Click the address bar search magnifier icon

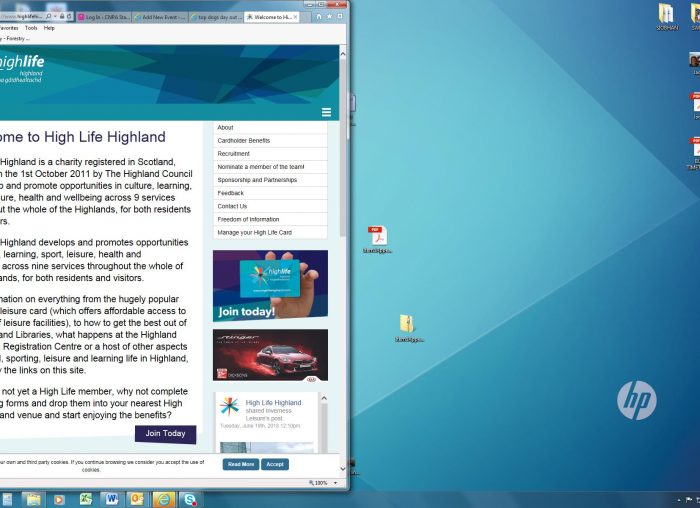click(x=49, y=17)
